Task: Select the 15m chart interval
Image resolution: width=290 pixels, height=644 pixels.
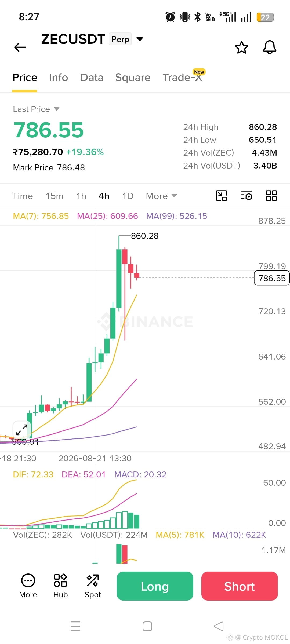Action: [55, 196]
